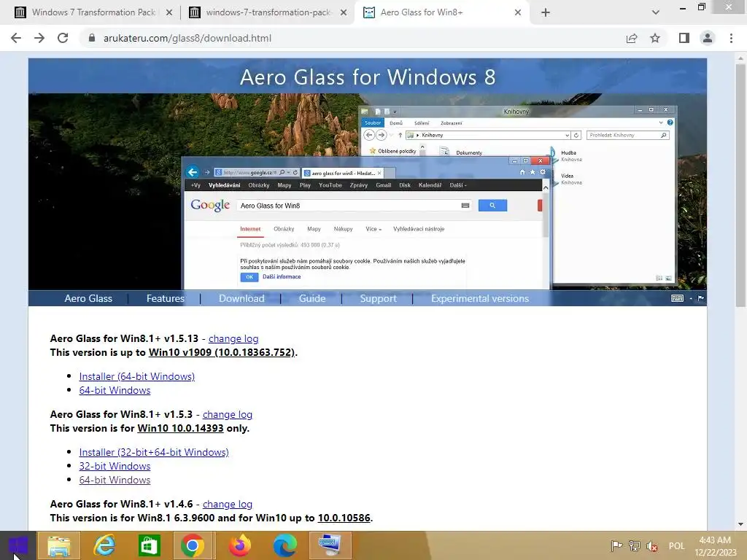Open Action Center flag in tray
The image size is (747, 560).
[616, 545]
